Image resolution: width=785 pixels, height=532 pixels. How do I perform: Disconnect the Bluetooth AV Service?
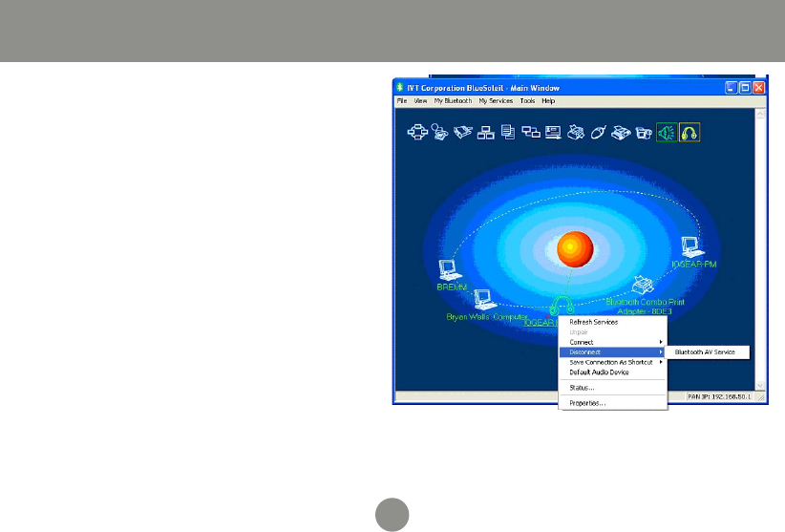707,352
